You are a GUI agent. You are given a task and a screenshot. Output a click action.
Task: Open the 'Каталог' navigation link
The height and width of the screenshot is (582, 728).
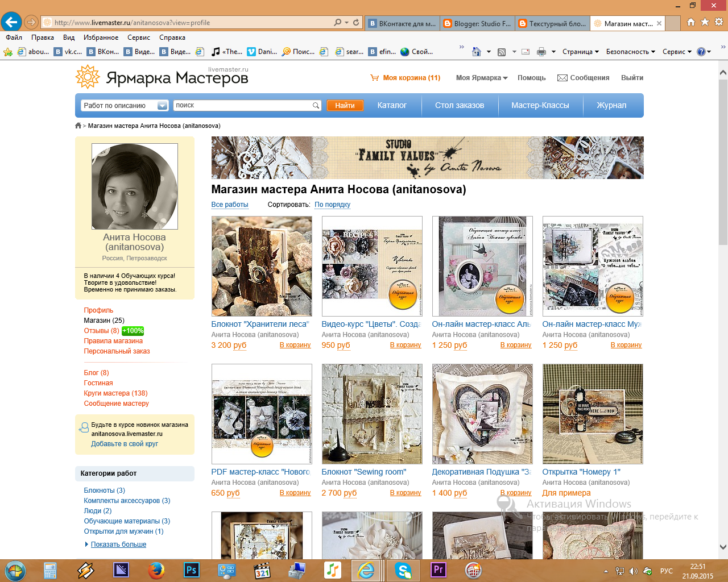click(x=392, y=106)
